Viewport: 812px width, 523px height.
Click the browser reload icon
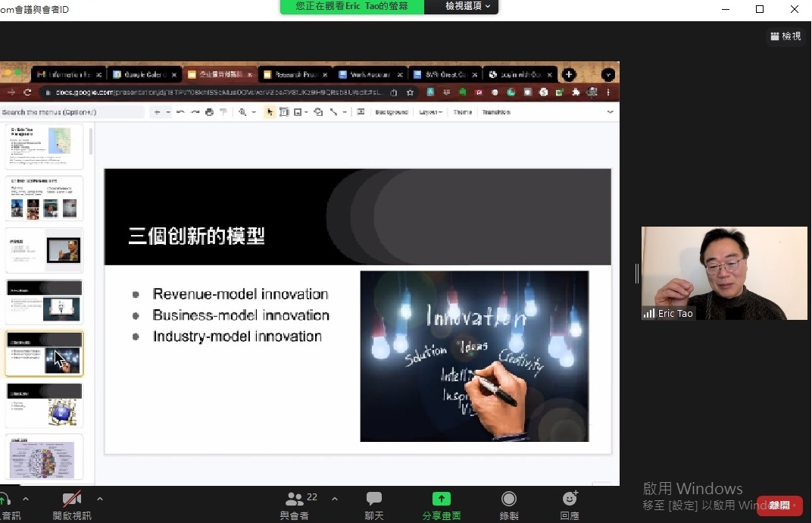click(x=27, y=92)
